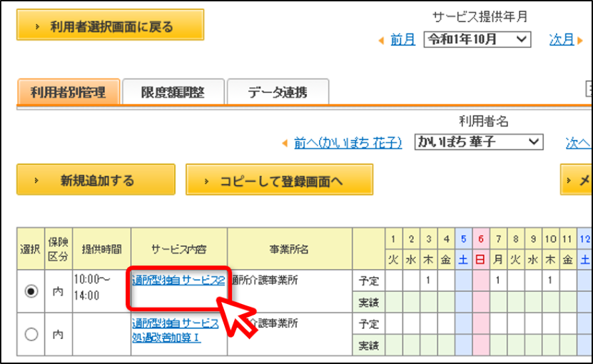593x364 pixels.
Task: Open the 利用者別管理 tab
Action: [x=69, y=91]
